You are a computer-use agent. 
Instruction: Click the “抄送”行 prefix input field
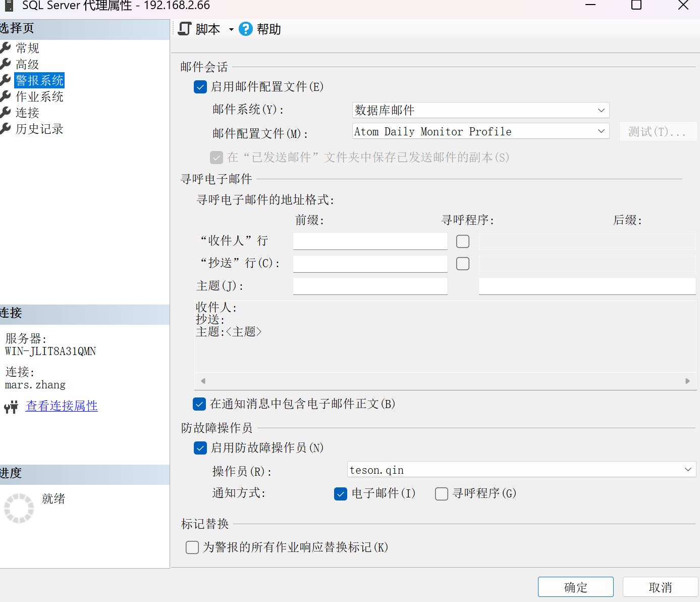[370, 264]
